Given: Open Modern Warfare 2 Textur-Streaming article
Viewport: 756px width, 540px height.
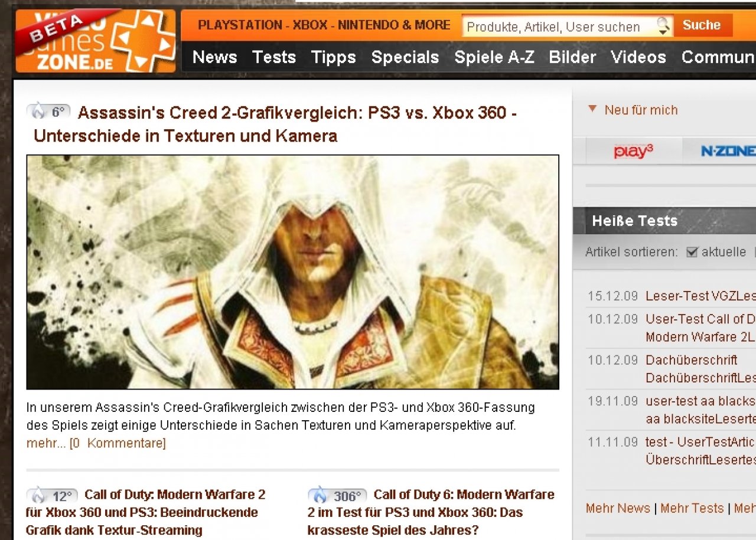Looking at the screenshot, I should coord(145,512).
